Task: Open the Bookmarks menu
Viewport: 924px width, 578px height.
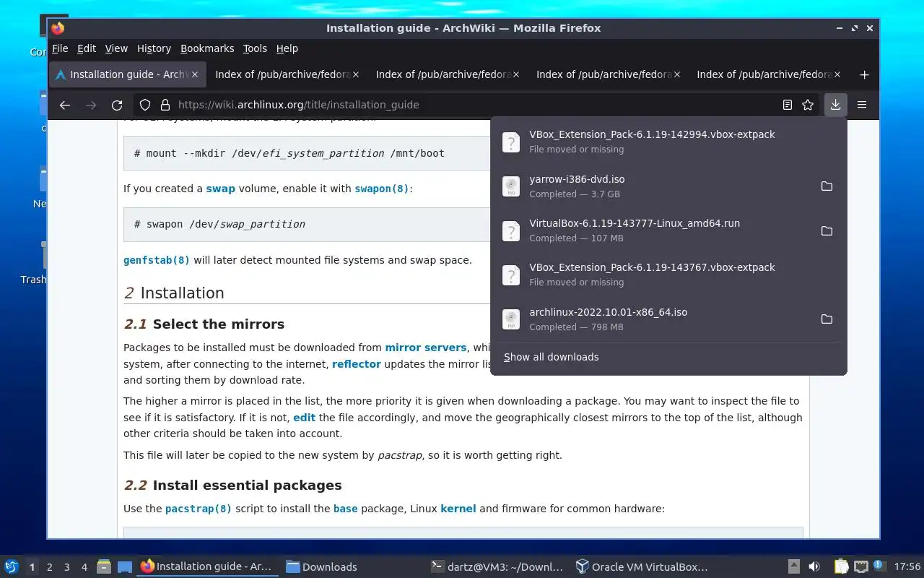Action: click(x=207, y=48)
